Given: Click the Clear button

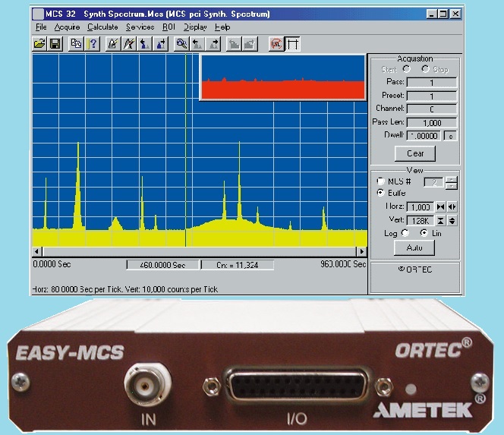Looking at the screenshot, I should 415,153.
